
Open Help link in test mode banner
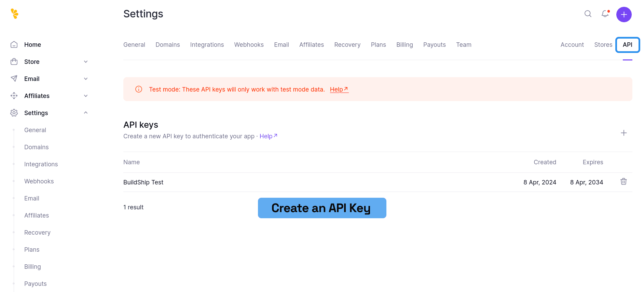point(339,89)
